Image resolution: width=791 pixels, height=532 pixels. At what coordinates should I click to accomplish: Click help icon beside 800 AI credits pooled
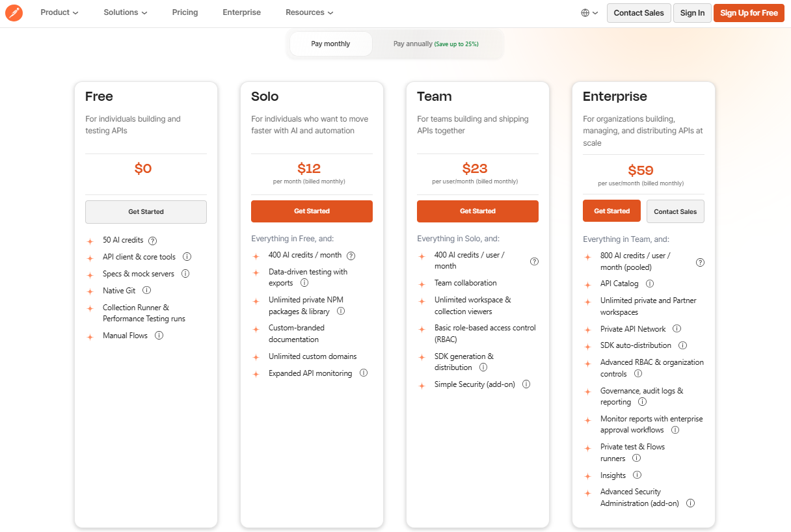pyautogui.click(x=701, y=263)
